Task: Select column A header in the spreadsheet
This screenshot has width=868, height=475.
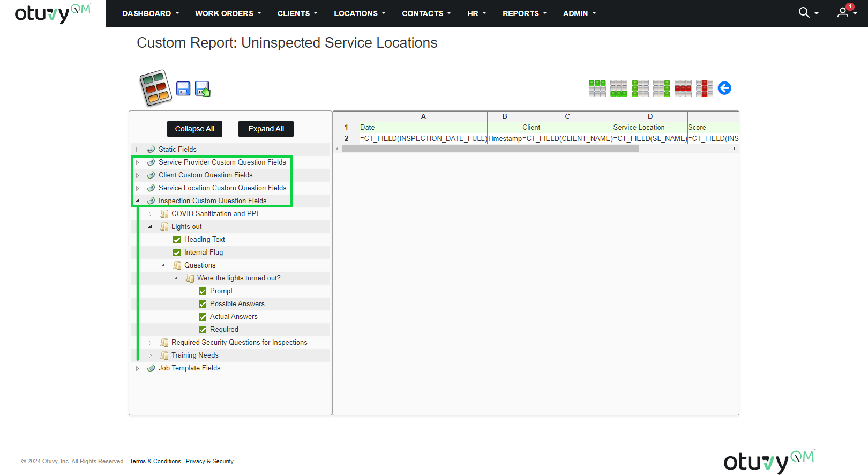Action: tap(423, 116)
